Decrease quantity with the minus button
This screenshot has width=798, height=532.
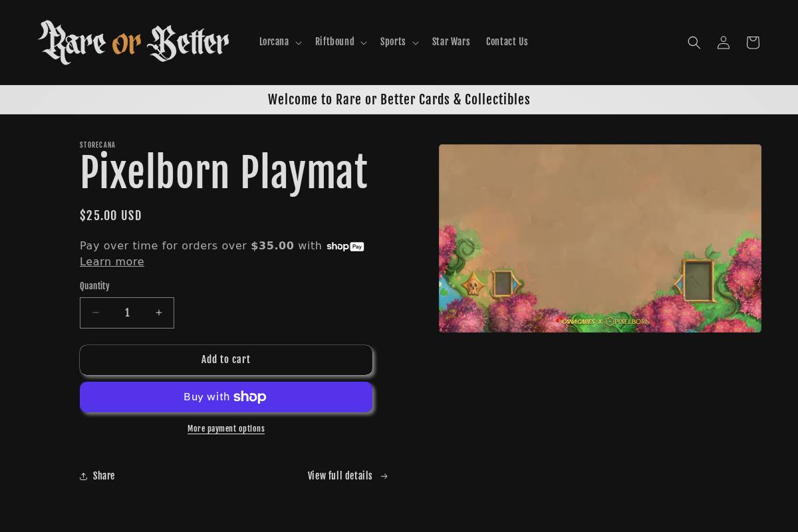click(x=96, y=313)
